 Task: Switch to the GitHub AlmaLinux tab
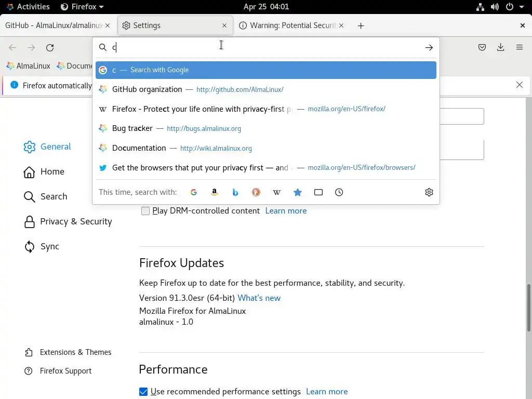pyautogui.click(x=54, y=25)
